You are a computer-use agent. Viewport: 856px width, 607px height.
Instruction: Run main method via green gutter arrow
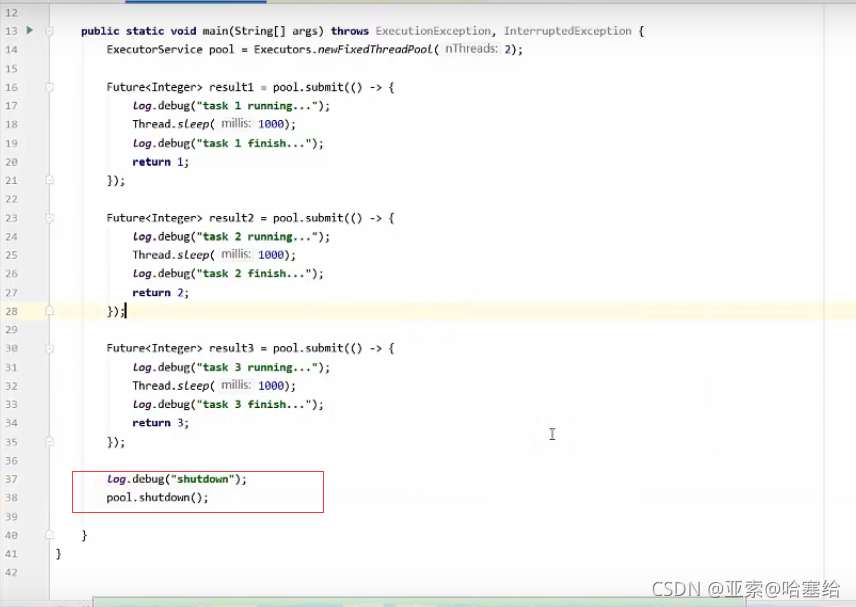[30, 30]
